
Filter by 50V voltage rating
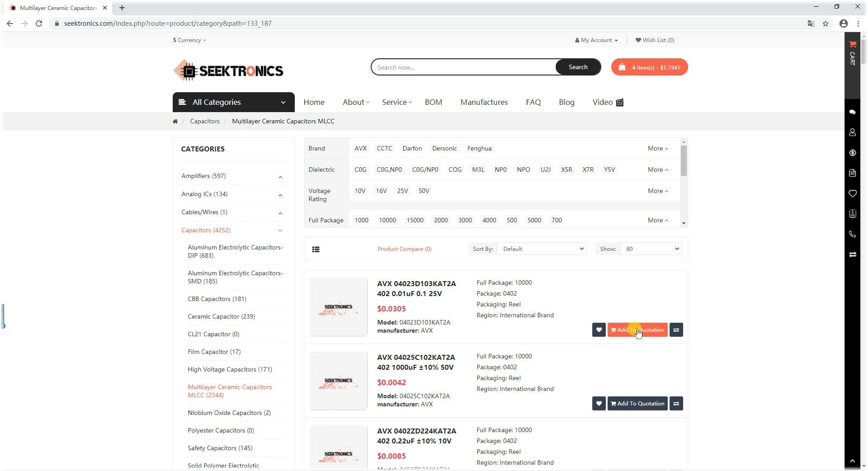coord(424,191)
